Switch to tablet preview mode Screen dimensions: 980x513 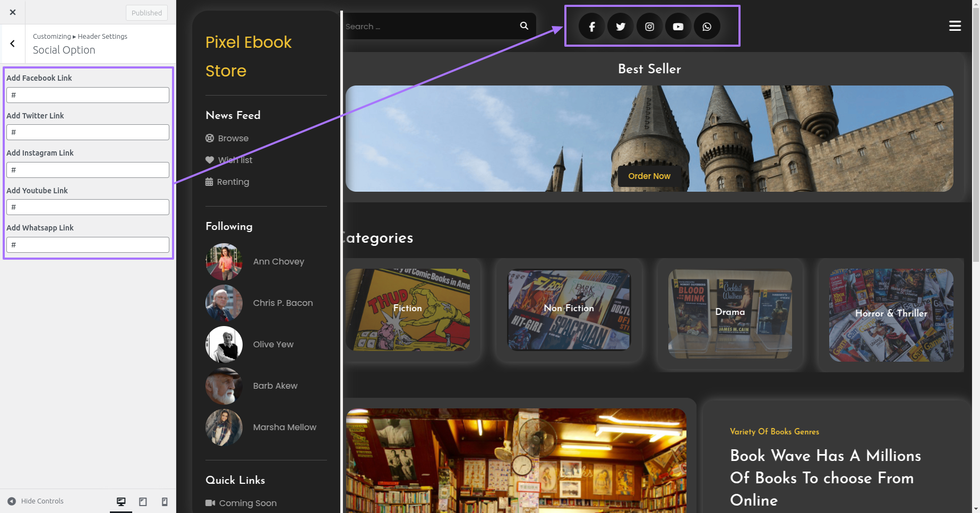pos(143,501)
